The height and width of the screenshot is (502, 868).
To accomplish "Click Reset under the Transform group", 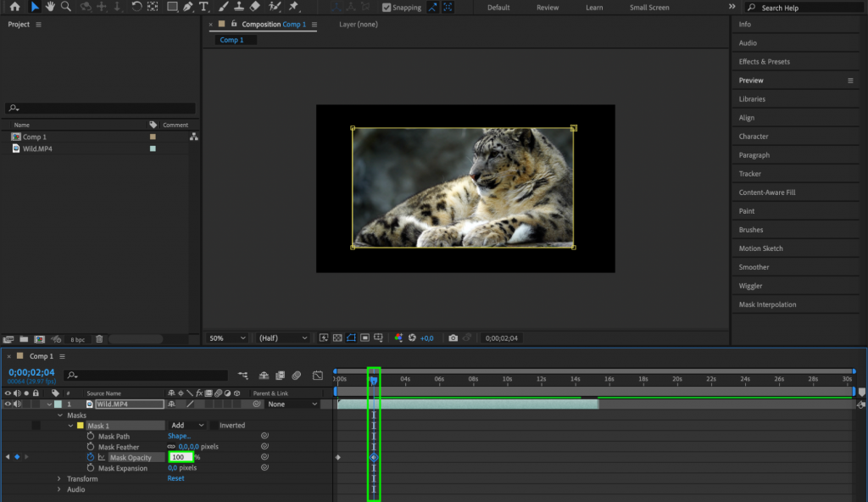I will coord(175,477).
